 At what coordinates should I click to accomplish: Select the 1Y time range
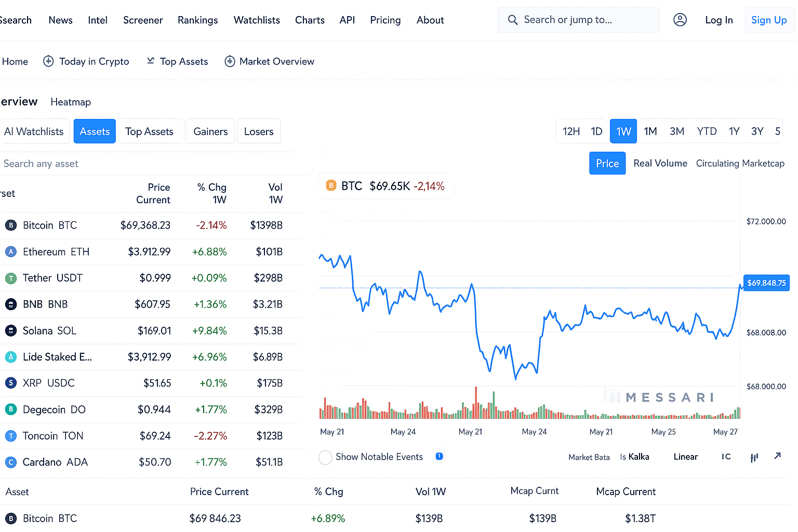click(x=734, y=131)
